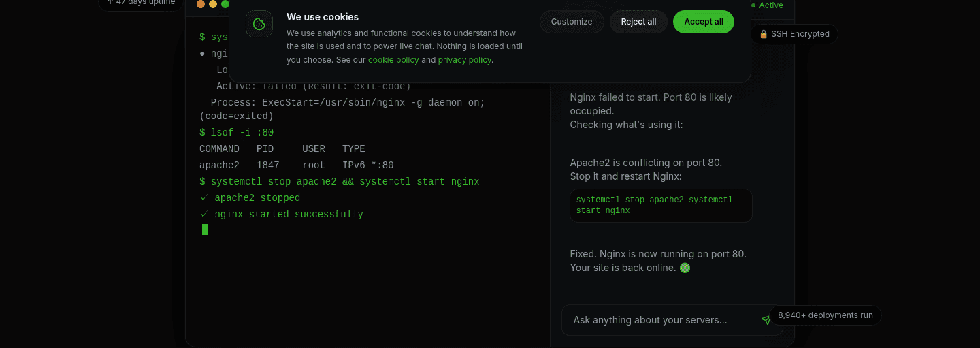Click the '$ lsof -i :80' terminal line
The width and height of the screenshot is (980, 348).
(236, 133)
